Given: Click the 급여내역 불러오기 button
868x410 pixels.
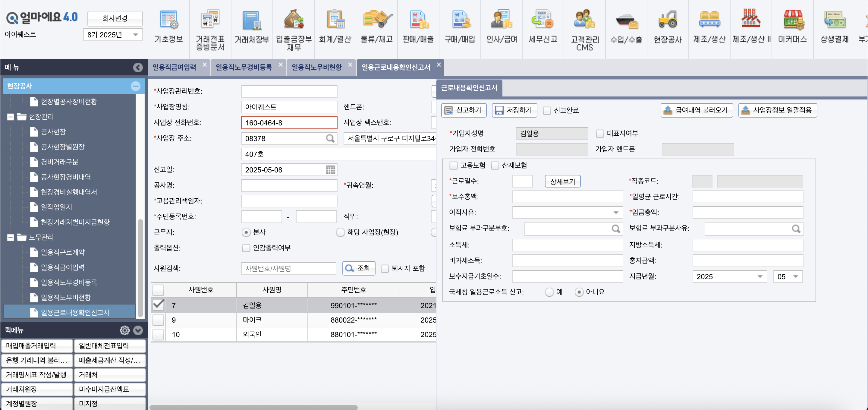Looking at the screenshot, I should (x=697, y=110).
